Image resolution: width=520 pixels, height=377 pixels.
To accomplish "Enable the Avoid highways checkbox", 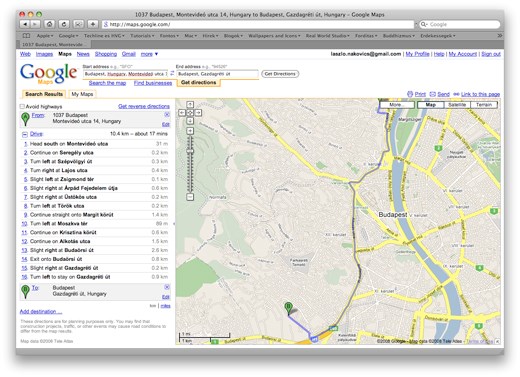I will [x=22, y=107].
